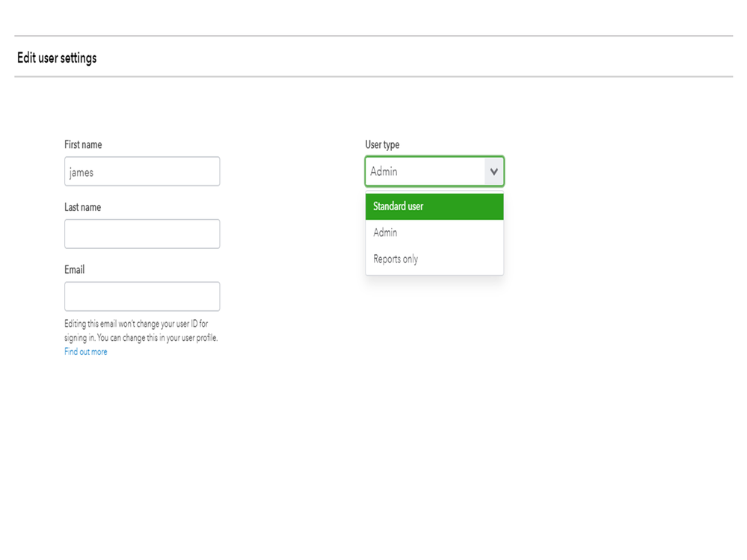
Task: Click the "Edit user settings" heading
Action: point(56,58)
